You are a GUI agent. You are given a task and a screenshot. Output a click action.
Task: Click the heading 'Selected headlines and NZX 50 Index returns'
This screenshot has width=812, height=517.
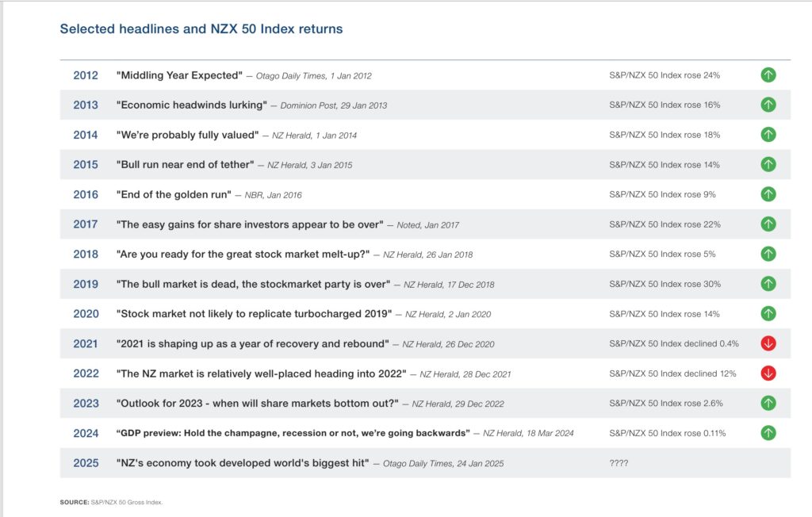200,28
